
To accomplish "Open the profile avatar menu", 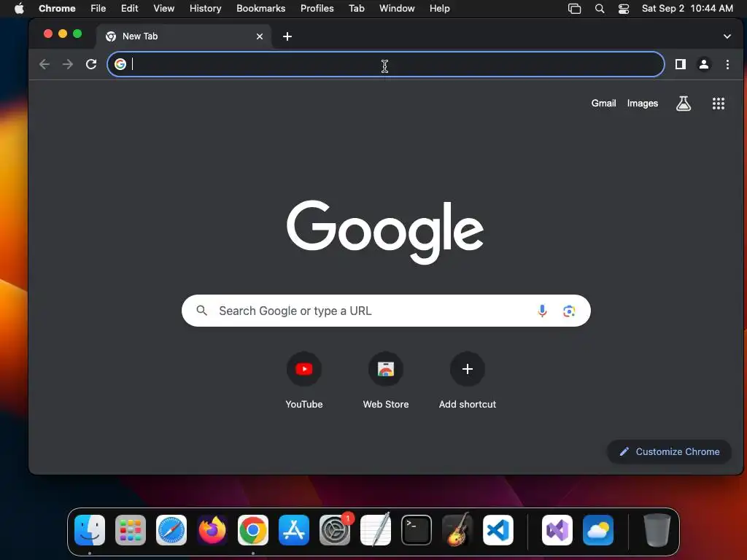I will pyautogui.click(x=704, y=64).
